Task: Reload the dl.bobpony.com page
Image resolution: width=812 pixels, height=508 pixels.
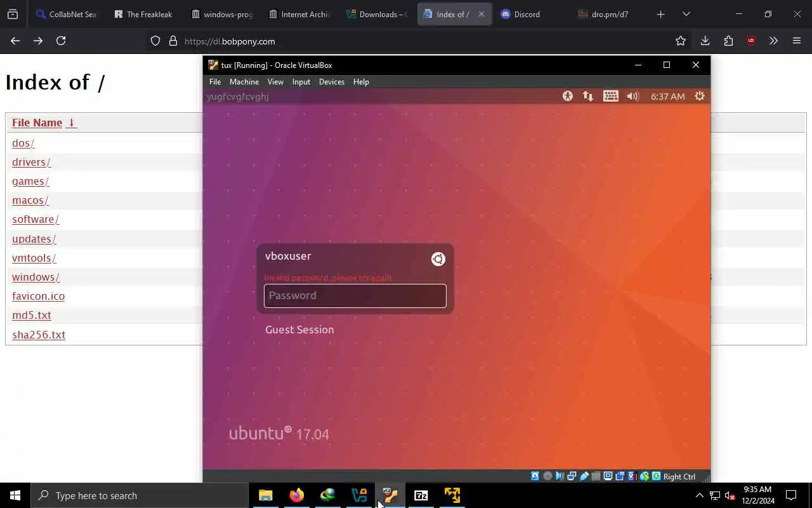Action: click(61, 41)
